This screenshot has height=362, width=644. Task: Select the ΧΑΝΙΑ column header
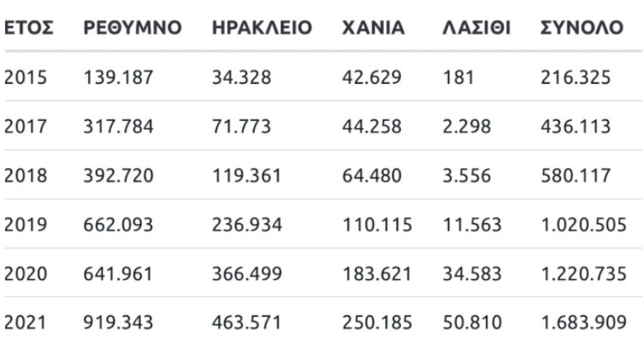(x=373, y=28)
